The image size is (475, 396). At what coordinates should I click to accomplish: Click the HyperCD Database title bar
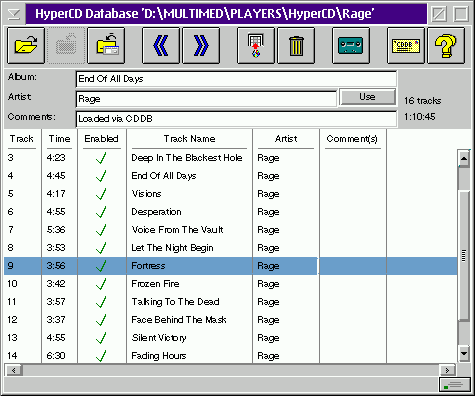click(x=226, y=14)
